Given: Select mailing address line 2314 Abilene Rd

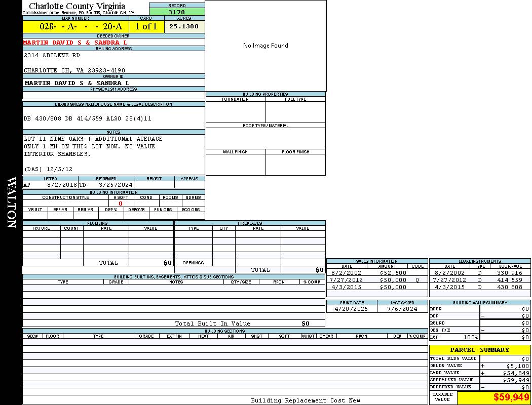Looking at the screenshot, I should [52, 55].
